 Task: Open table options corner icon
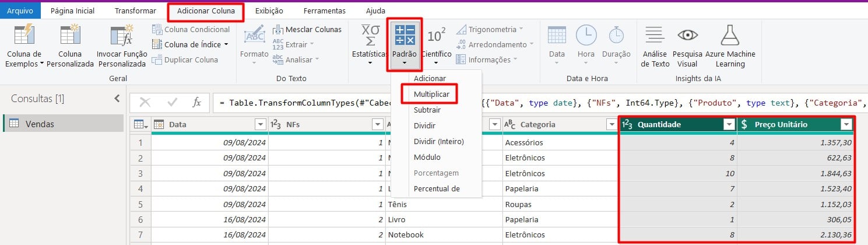(x=140, y=124)
